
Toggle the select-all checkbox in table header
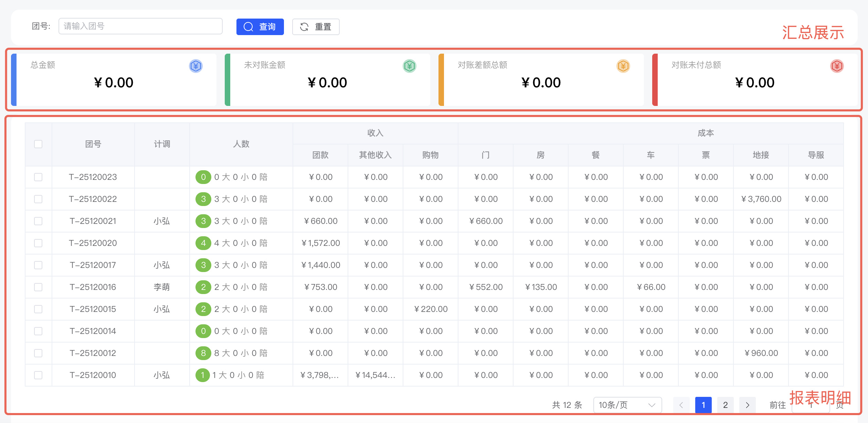click(x=38, y=144)
